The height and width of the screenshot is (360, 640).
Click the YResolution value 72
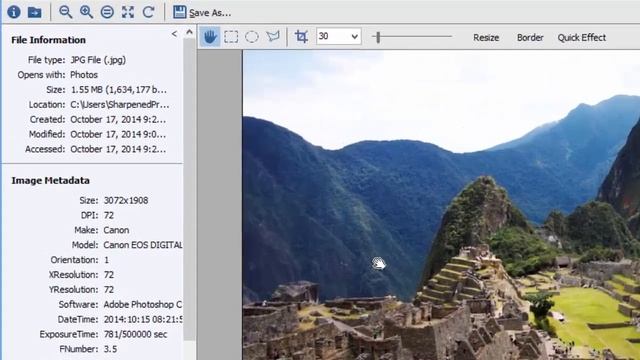coord(109,289)
